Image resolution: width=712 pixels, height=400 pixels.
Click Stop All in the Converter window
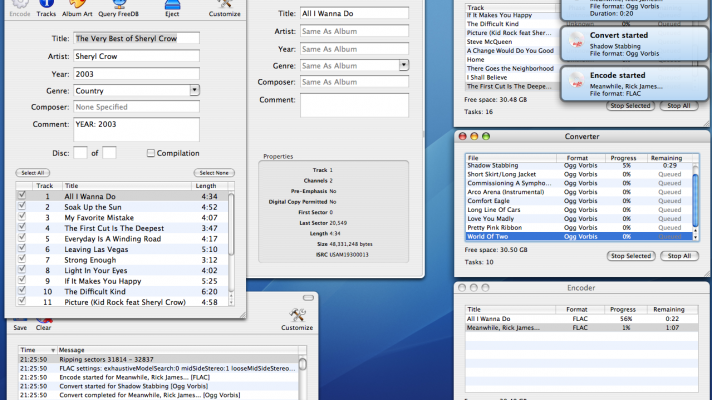click(677, 256)
